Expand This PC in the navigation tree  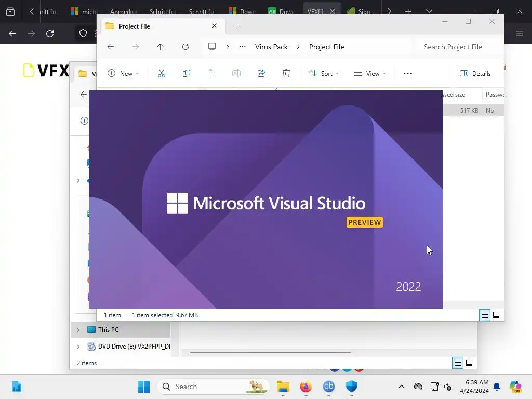point(78,330)
